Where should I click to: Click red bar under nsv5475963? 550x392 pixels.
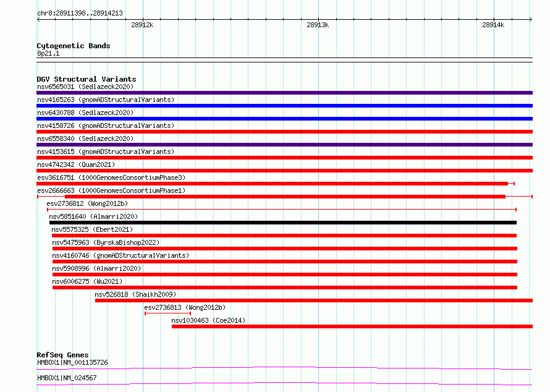click(285, 249)
